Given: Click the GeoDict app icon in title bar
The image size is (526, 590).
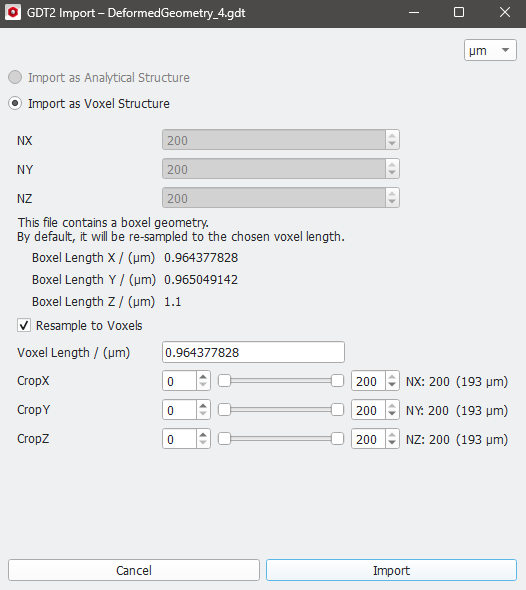Looking at the screenshot, I should coord(13,12).
